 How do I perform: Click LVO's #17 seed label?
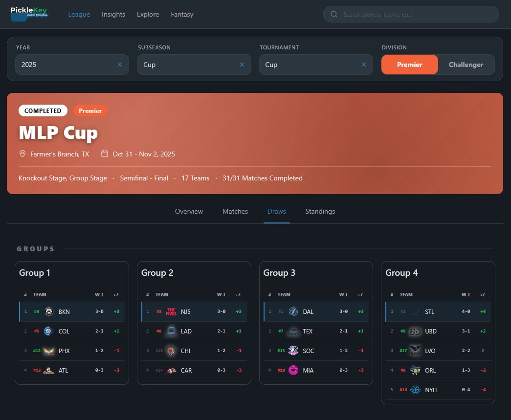[x=403, y=351]
